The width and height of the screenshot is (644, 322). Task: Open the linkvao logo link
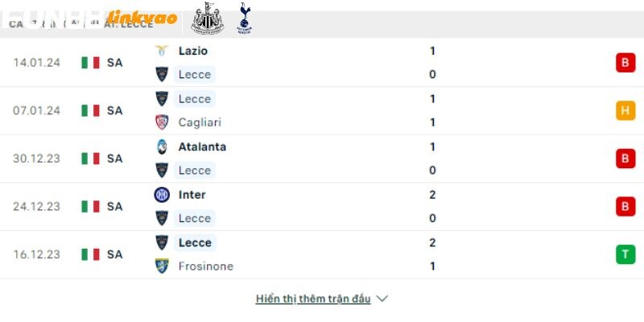click(x=142, y=17)
